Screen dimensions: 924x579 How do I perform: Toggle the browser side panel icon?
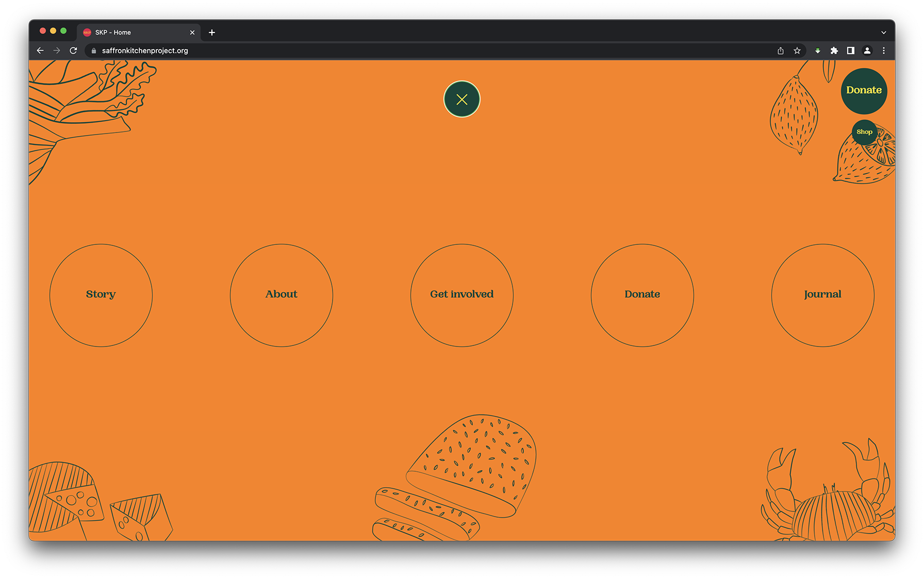pyautogui.click(x=851, y=51)
